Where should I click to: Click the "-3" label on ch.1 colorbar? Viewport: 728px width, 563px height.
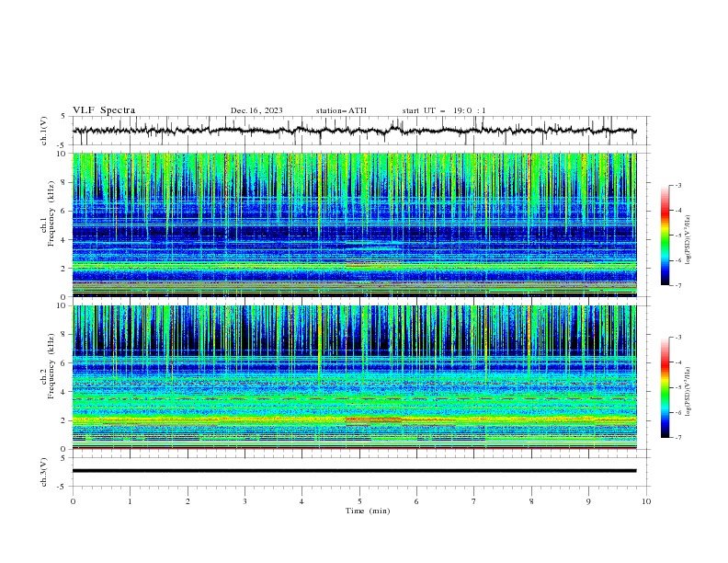tap(678, 185)
